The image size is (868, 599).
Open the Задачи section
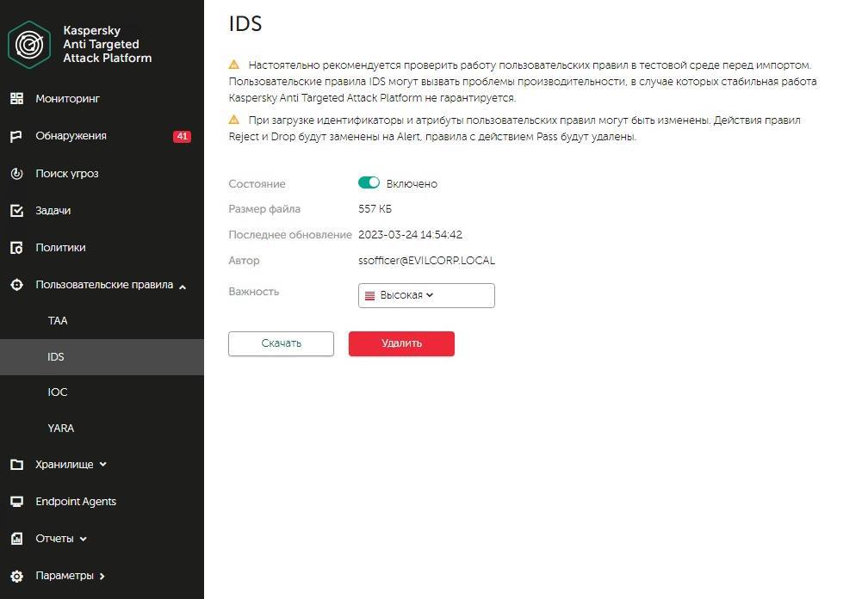pos(53,210)
